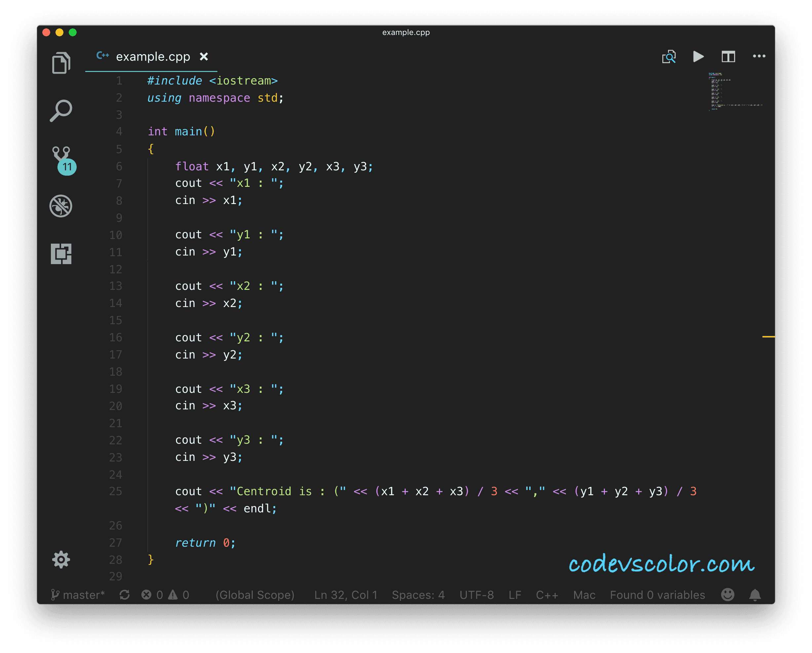Change encoding via UTF-8 selector

[x=476, y=595]
